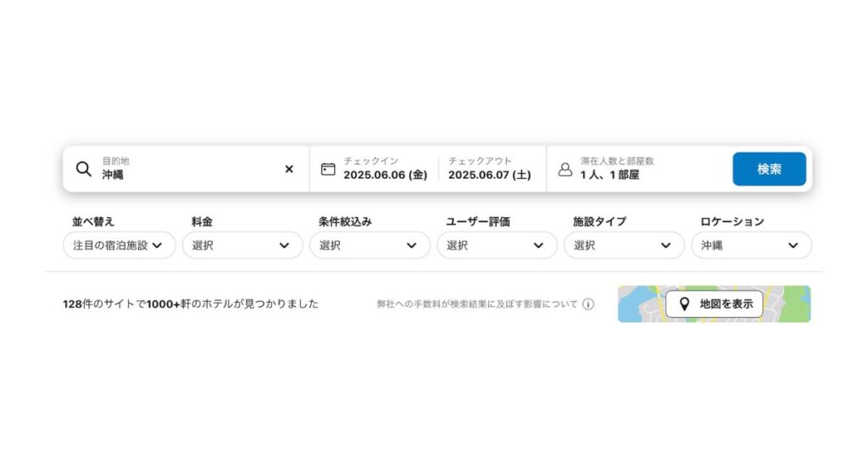Open the 施設タイプ property type dropdown
Screen dimensions: 868x456
pyautogui.click(x=625, y=245)
